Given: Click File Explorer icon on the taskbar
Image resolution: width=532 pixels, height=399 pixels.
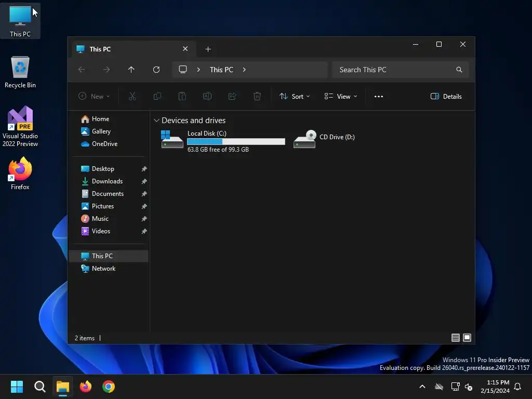Looking at the screenshot, I should pos(63,387).
